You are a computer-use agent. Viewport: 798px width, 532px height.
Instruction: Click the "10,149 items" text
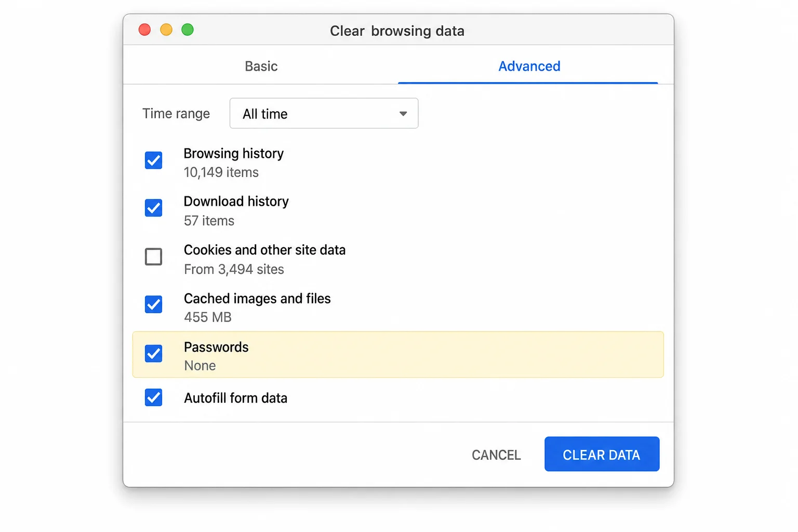tap(221, 172)
